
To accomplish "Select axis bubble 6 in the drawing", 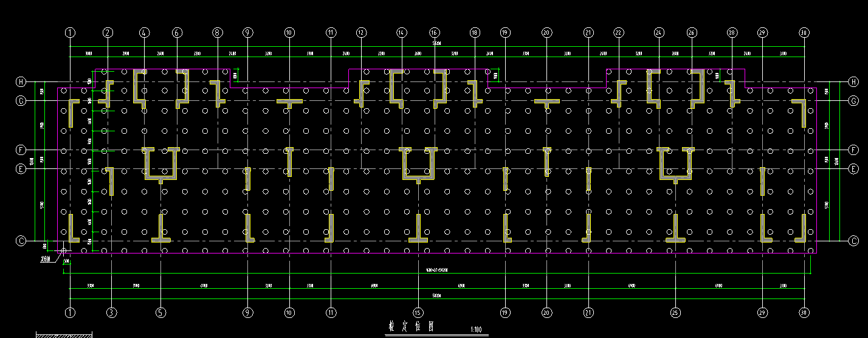I will [177, 32].
